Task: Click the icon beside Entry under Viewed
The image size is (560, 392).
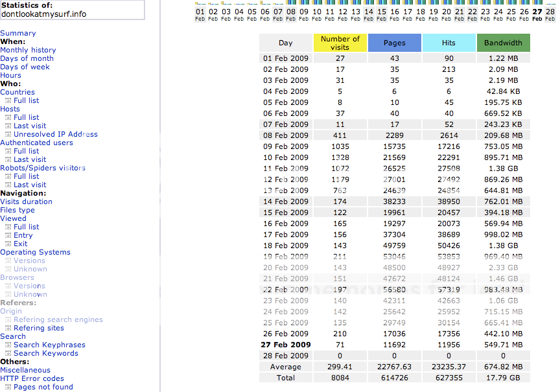Action: [x=8, y=236]
